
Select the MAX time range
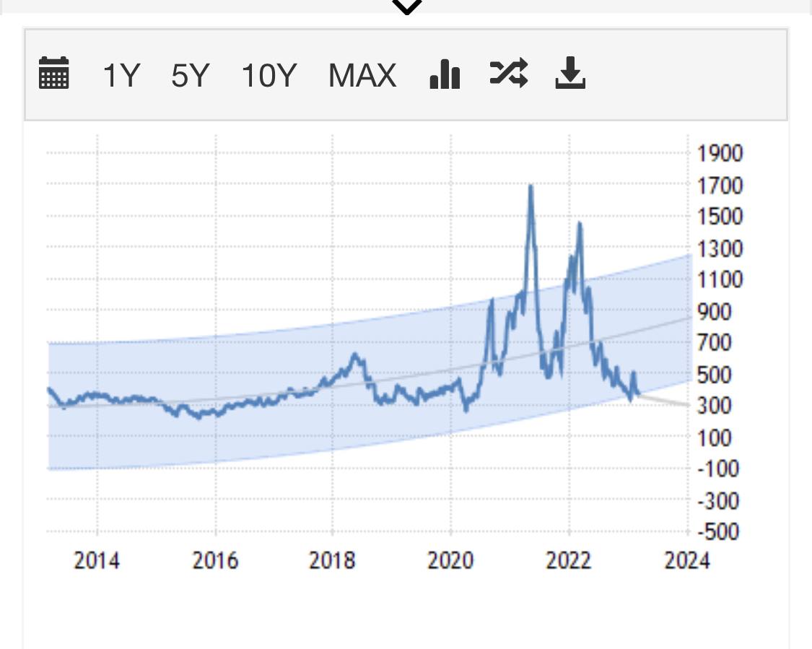click(x=362, y=76)
